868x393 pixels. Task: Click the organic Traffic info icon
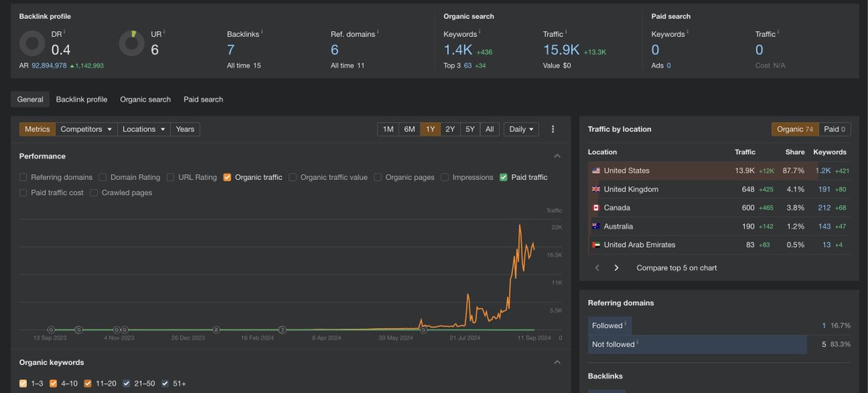coord(566,32)
